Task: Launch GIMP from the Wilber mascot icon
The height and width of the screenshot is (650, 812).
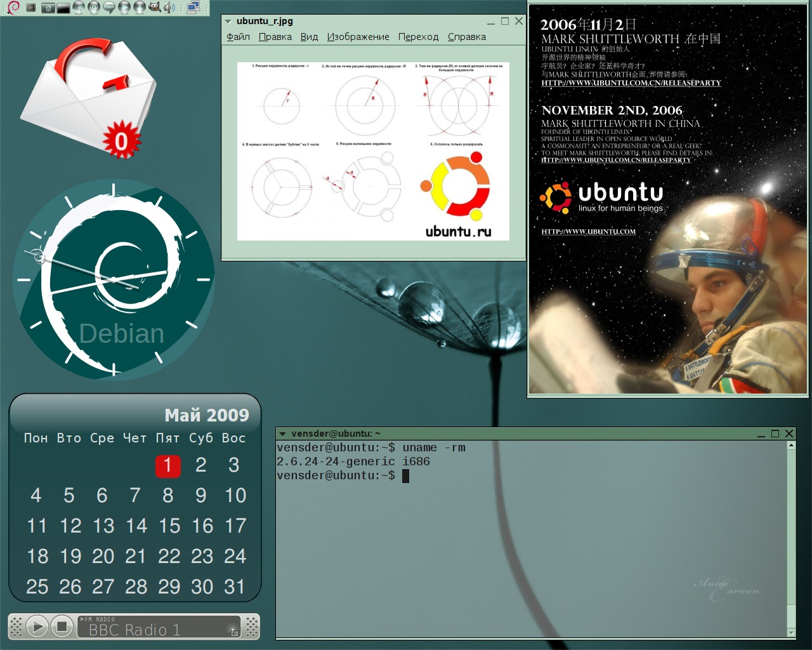Action: click(x=155, y=8)
